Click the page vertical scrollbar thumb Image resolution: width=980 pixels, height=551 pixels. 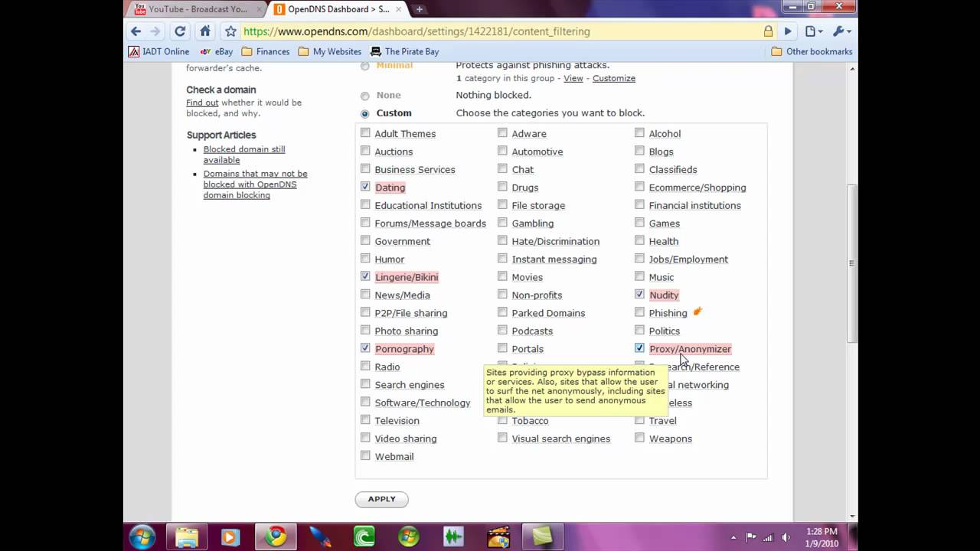[852, 263]
